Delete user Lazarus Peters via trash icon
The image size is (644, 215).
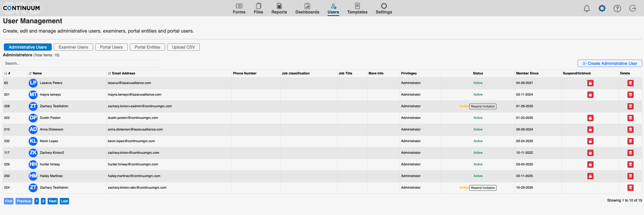(631, 83)
